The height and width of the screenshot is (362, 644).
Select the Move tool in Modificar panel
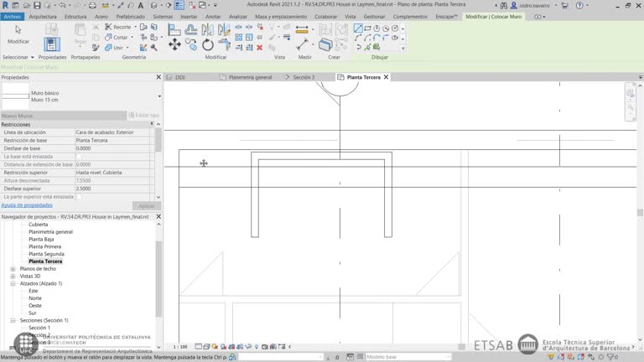pyautogui.click(x=174, y=44)
